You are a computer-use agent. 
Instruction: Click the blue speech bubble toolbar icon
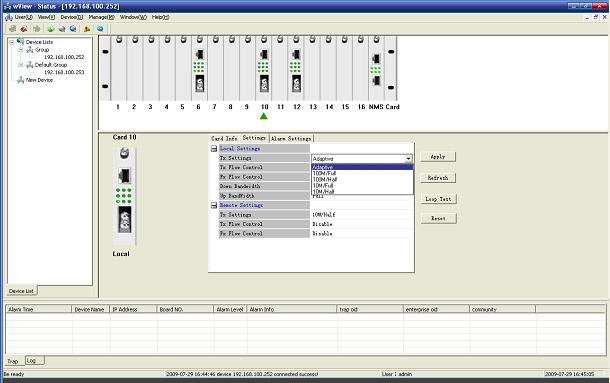coord(100,29)
